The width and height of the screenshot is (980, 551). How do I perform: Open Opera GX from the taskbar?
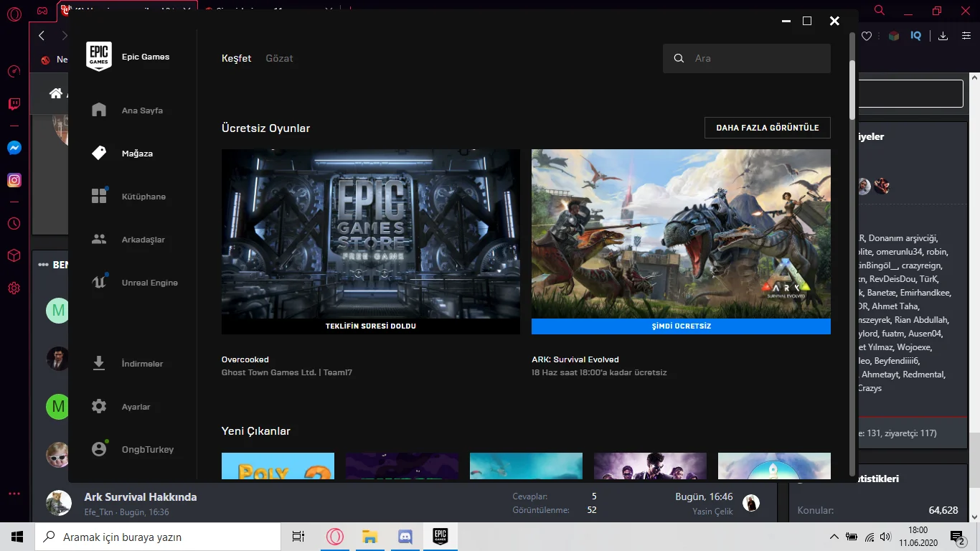(x=335, y=537)
